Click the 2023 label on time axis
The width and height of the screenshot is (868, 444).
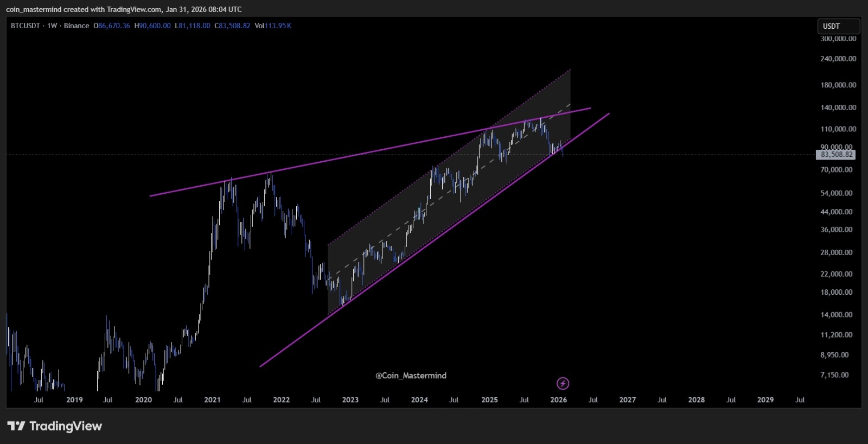pos(350,400)
